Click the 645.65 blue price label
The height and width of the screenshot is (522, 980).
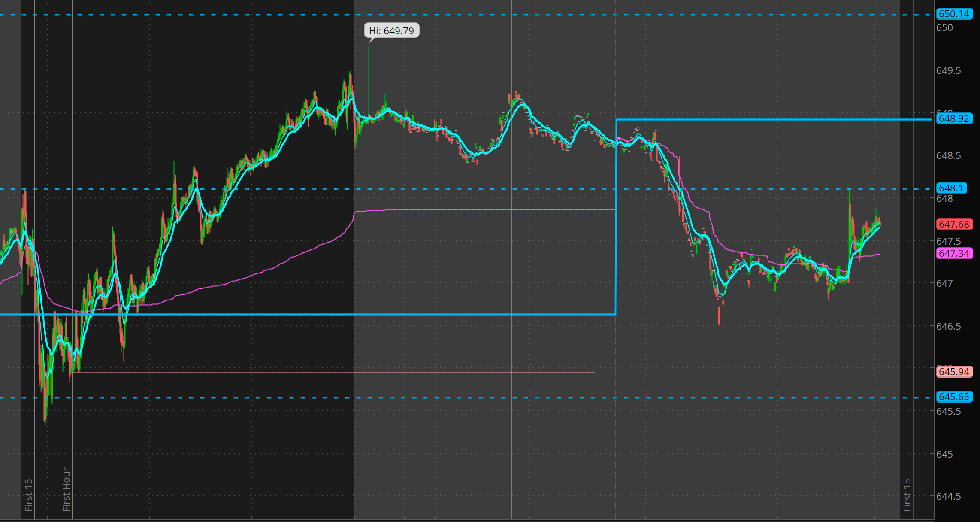point(954,397)
